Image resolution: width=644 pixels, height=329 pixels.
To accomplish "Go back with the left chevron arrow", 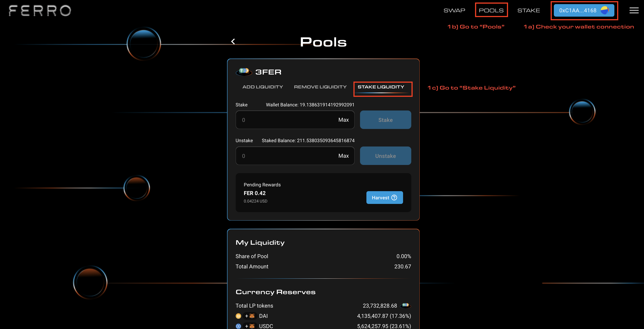I will pos(233,41).
